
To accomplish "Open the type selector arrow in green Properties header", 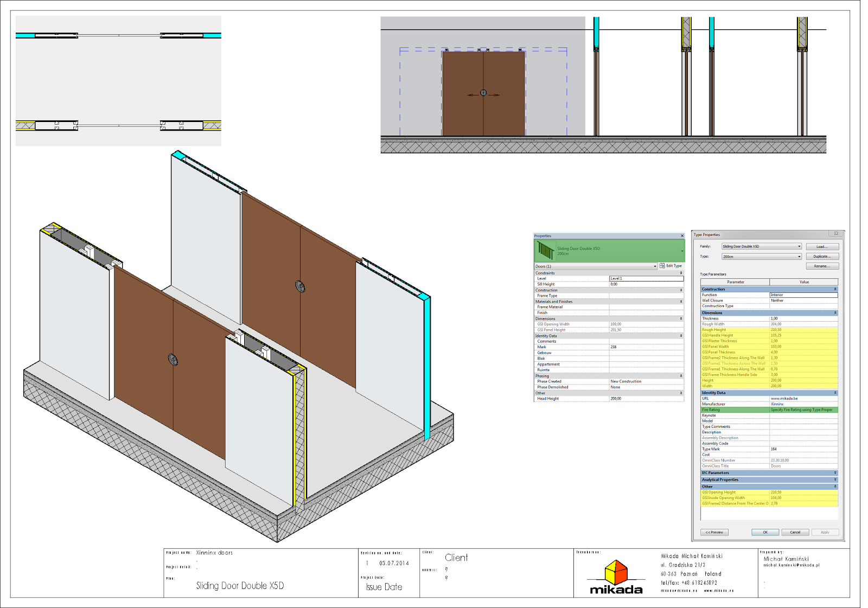I will [x=682, y=250].
